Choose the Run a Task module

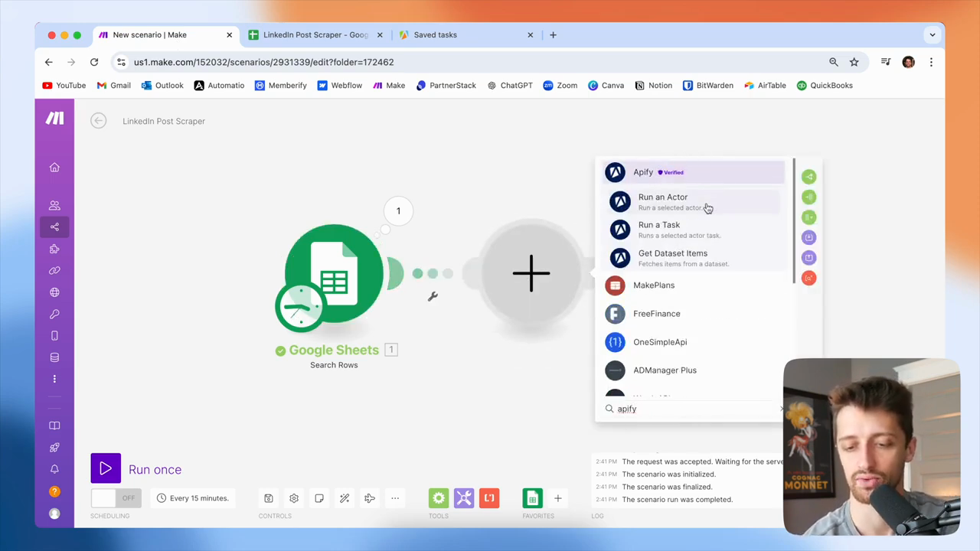coord(694,230)
